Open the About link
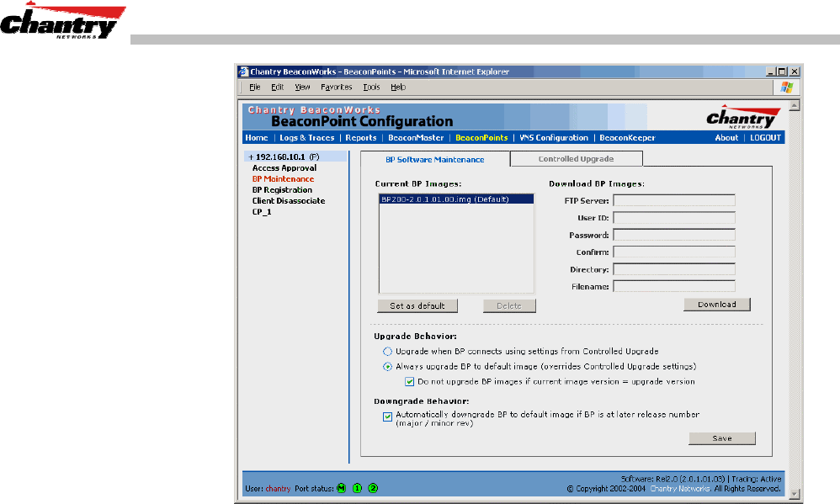 tap(726, 138)
